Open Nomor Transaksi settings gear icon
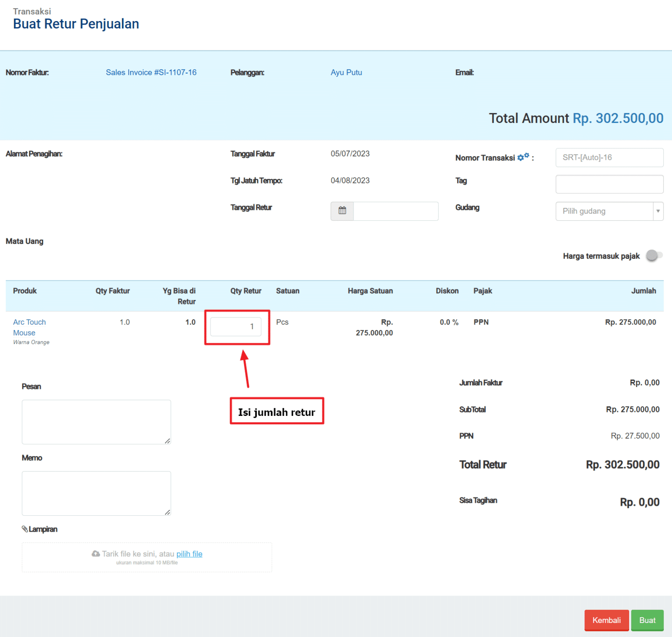Image resolution: width=672 pixels, height=637 pixels. [523, 157]
